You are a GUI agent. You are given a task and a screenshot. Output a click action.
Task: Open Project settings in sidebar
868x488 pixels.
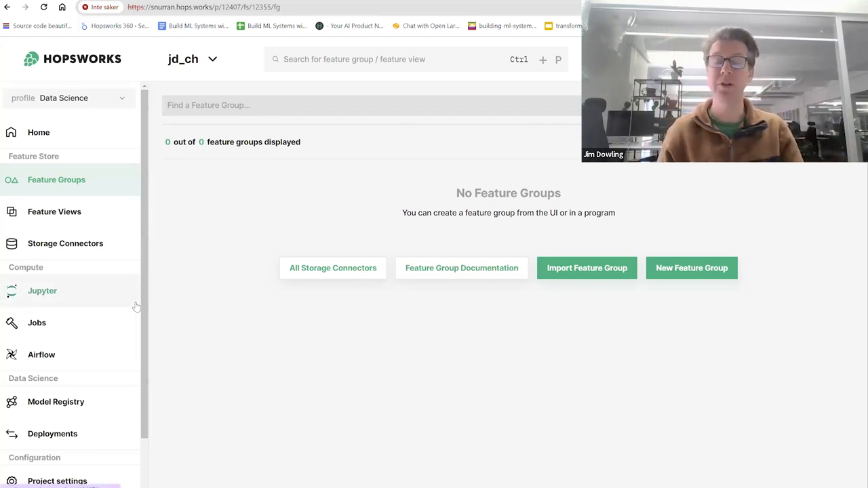57,481
